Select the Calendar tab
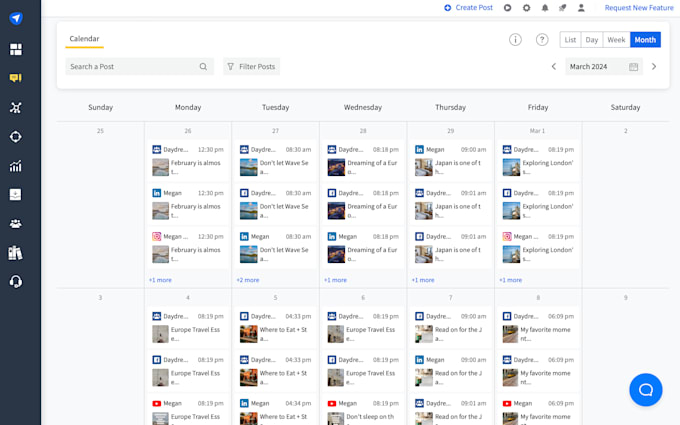The height and width of the screenshot is (425, 680). tap(84, 39)
